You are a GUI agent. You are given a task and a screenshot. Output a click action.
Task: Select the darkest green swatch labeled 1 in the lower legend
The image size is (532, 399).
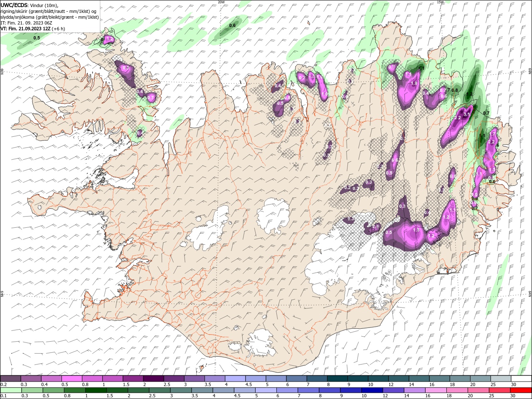(x=96, y=390)
